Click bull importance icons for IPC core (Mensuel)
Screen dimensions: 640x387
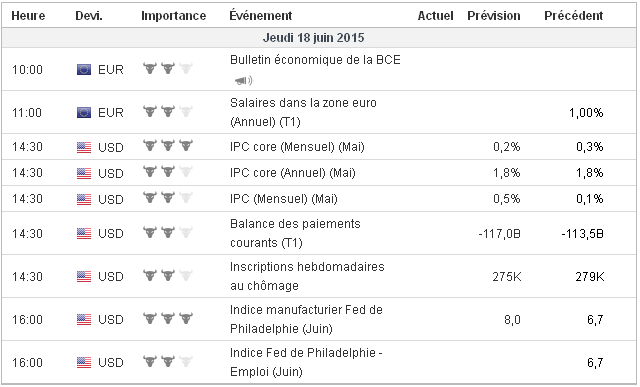click(x=168, y=146)
